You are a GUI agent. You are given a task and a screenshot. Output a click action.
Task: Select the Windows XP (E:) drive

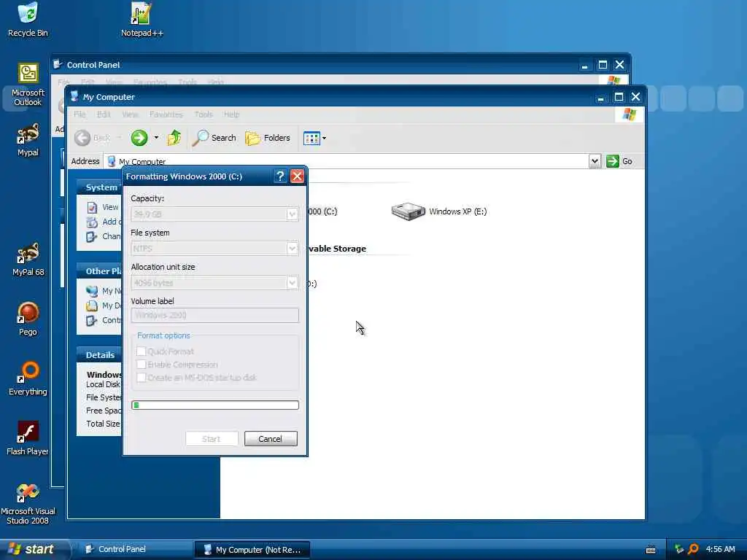coord(438,211)
